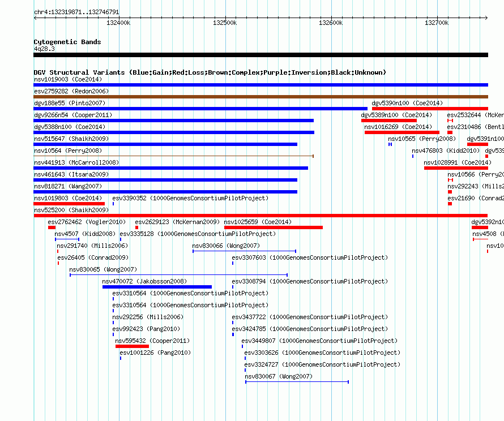Select the esv2759282 (Redon2006) label

(x=71, y=91)
